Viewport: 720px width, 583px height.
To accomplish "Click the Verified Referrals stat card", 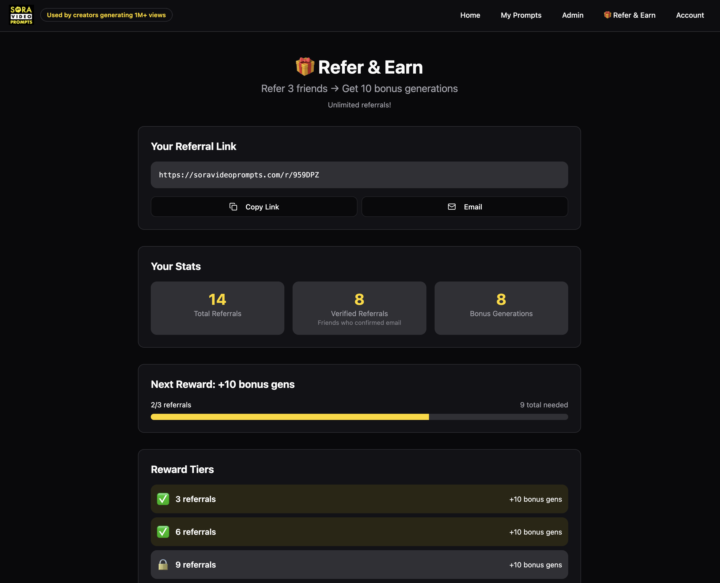I will [359, 308].
